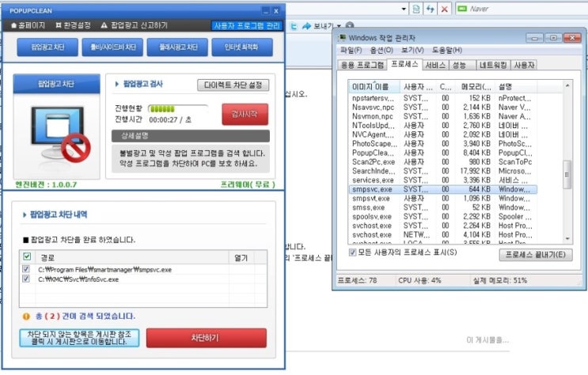The width and height of the screenshot is (588, 375).
Task: Toggle checkbox for smpsvc.exe path
Action: pos(26,269)
